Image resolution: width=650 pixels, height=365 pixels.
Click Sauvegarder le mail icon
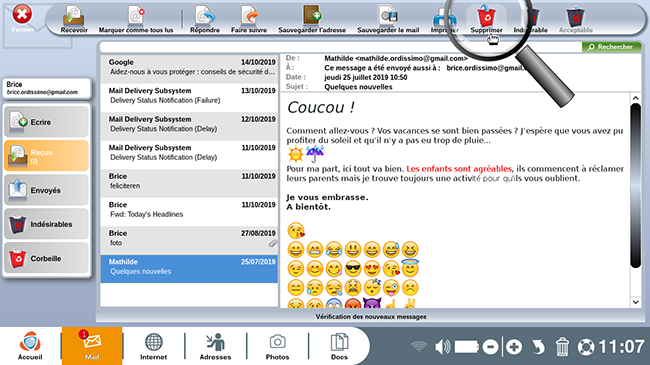click(x=388, y=19)
